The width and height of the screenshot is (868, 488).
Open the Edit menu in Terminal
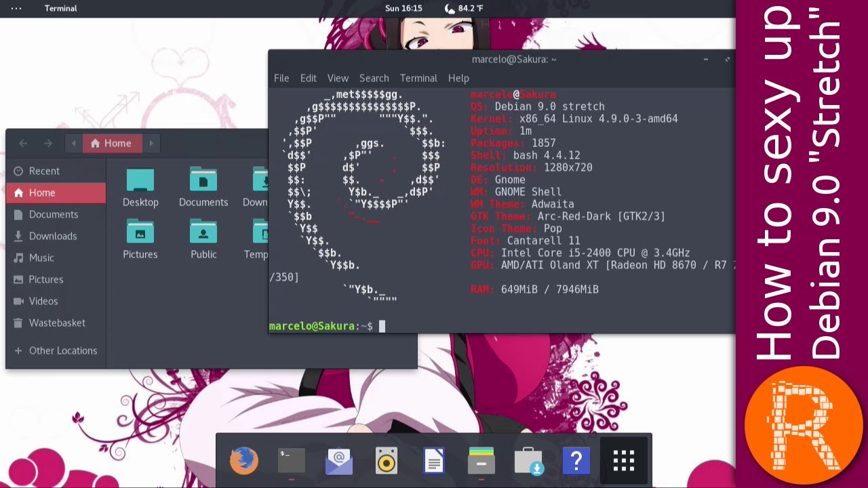pyautogui.click(x=309, y=78)
